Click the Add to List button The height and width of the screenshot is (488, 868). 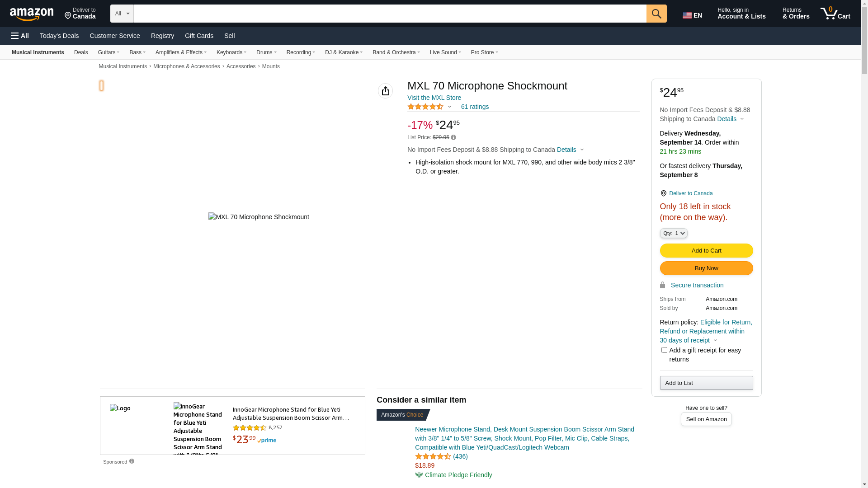[706, 383]
